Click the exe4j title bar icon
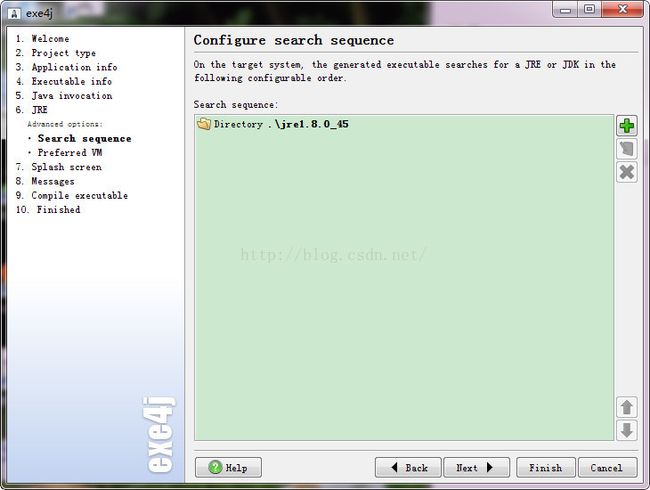The width and height of the screenshot is (650, 490). point(14,14)
